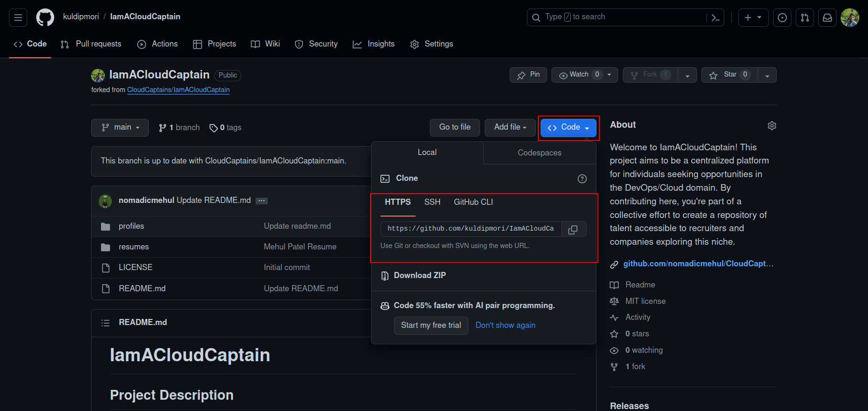Open the Code tab

[x=30, y=44]
